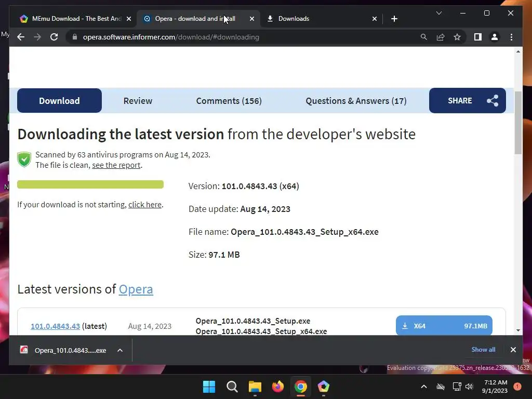This screenshot has height=399, width=532.
Task: Share this page from the address bar
Action: (441, 37)
